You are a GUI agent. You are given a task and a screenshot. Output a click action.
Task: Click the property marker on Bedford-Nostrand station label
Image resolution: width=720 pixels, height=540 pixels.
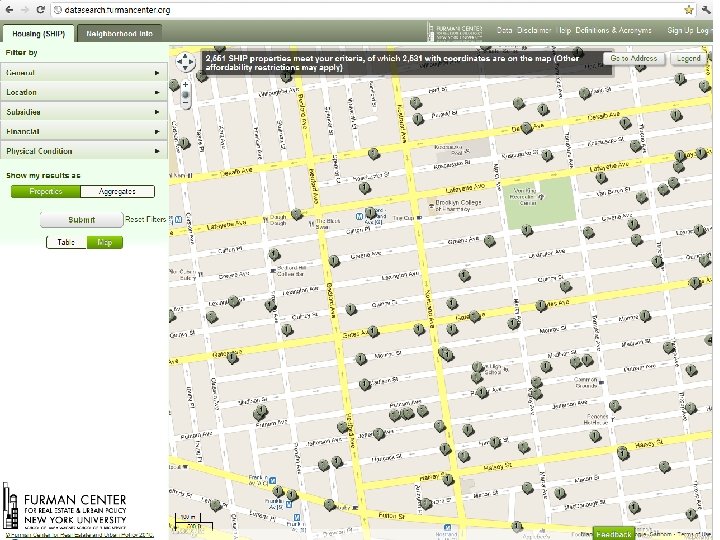click(370, 213)
